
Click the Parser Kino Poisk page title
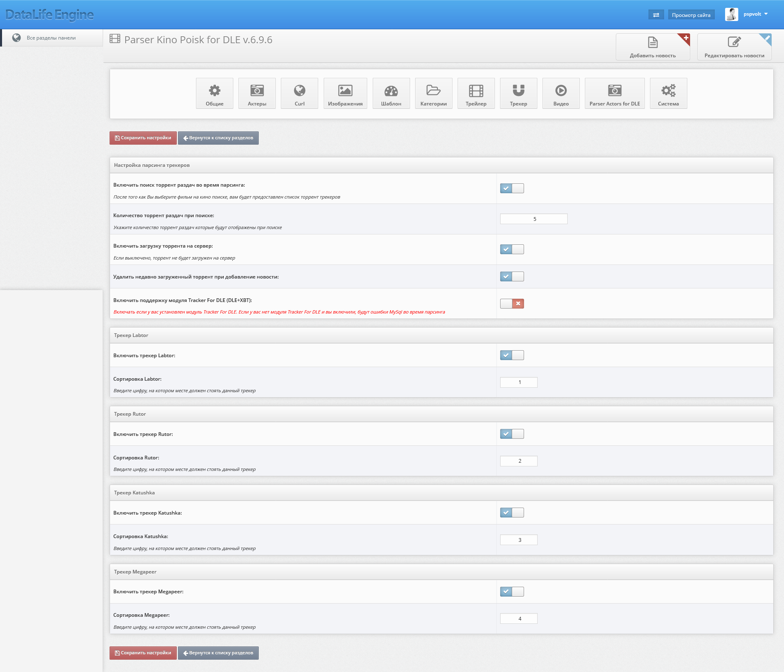tap(198, 40)
